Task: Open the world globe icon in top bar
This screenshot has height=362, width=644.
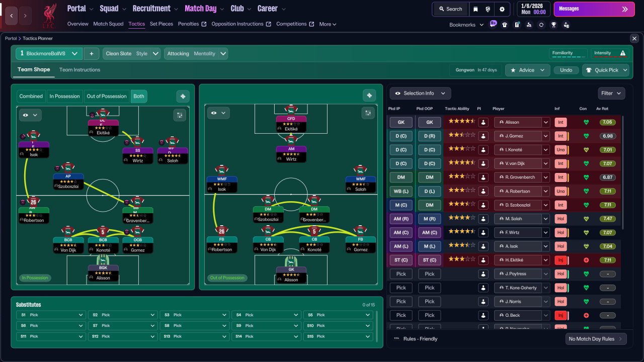Action: (x=488, y=9)
